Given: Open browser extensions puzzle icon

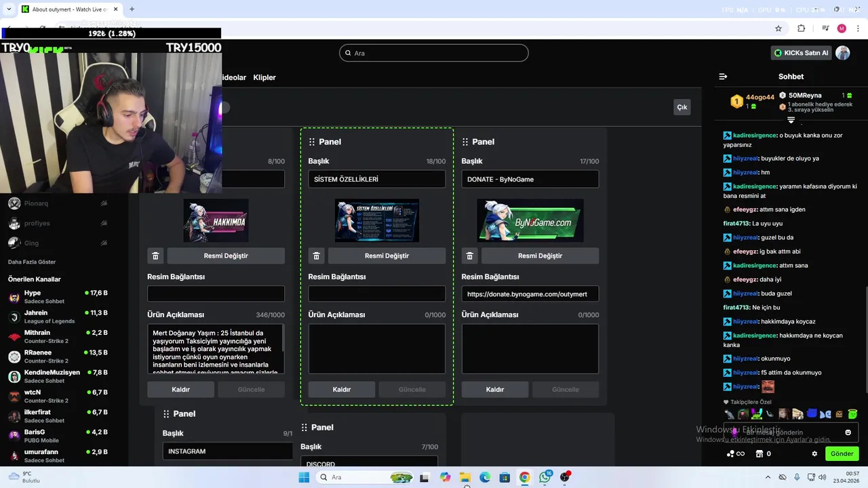Looking at the screenshot, I should click(802, 28).
